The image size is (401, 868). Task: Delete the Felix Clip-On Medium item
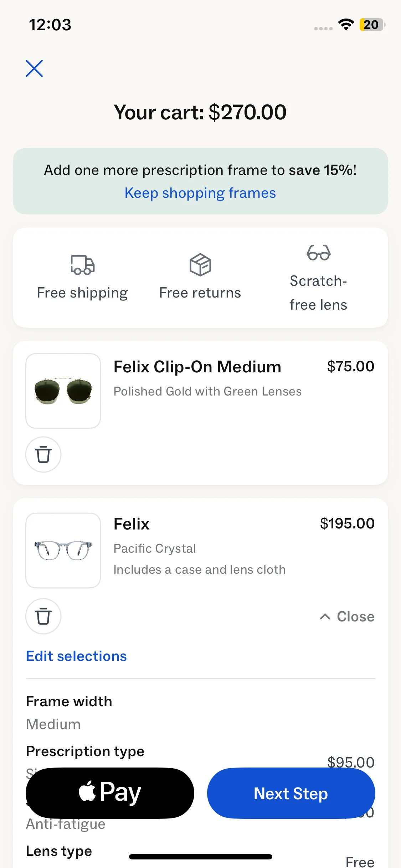click(43, 454)
